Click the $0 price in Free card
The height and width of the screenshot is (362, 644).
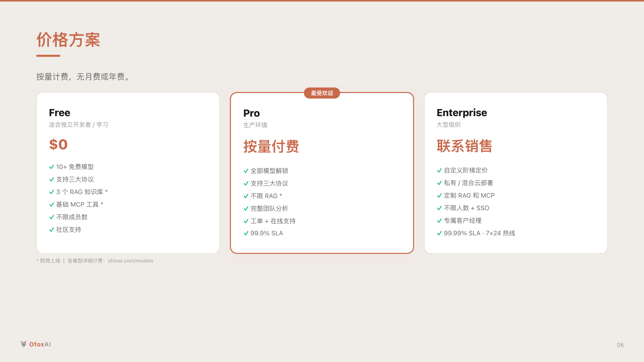58,144
